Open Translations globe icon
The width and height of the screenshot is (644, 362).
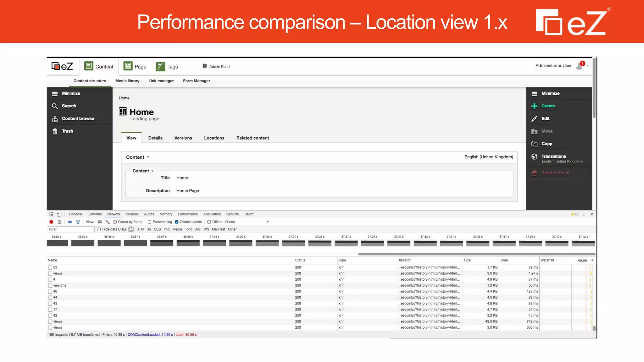(534, 156)
